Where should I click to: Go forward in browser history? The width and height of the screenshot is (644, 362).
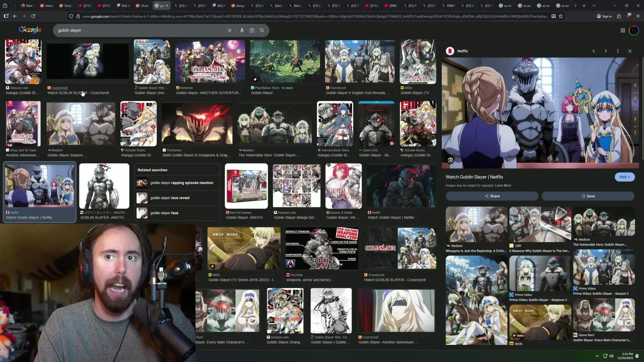click(x=24, y=16)
